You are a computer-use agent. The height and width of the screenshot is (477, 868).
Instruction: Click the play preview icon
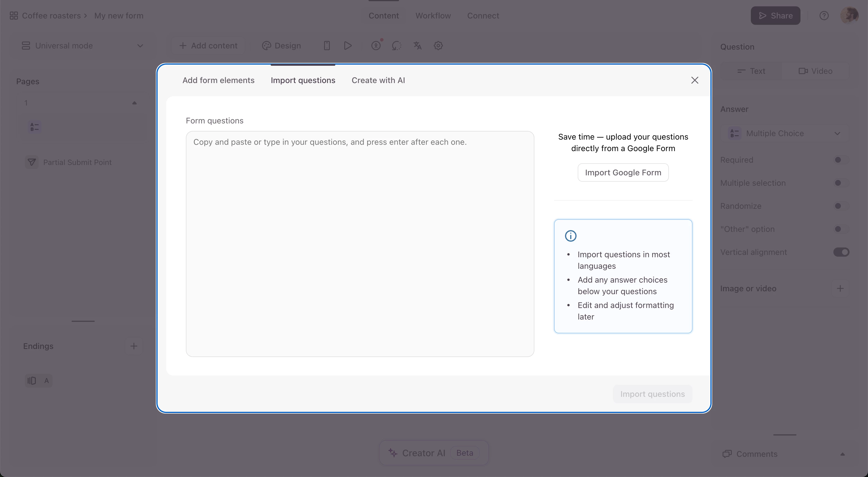348,46
